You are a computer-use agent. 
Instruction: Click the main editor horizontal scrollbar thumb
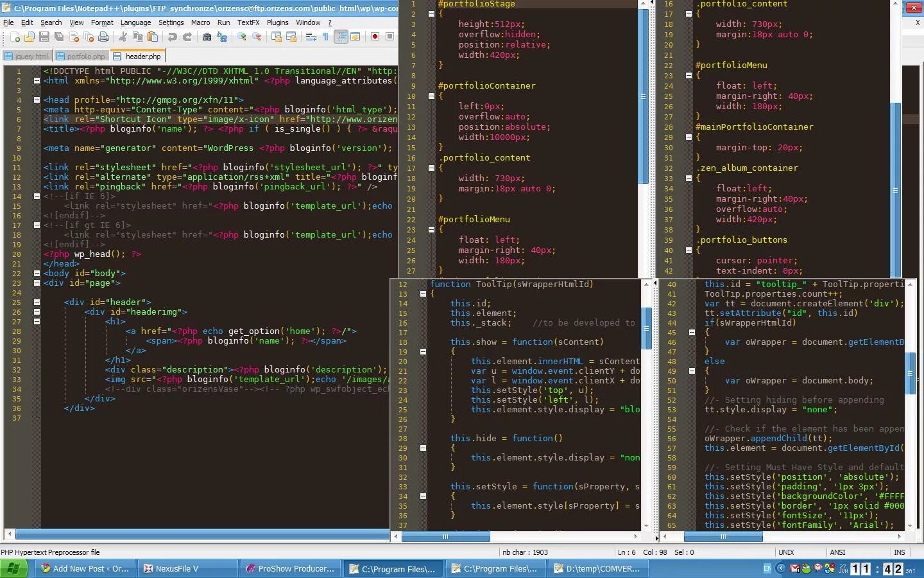point(202,534)
